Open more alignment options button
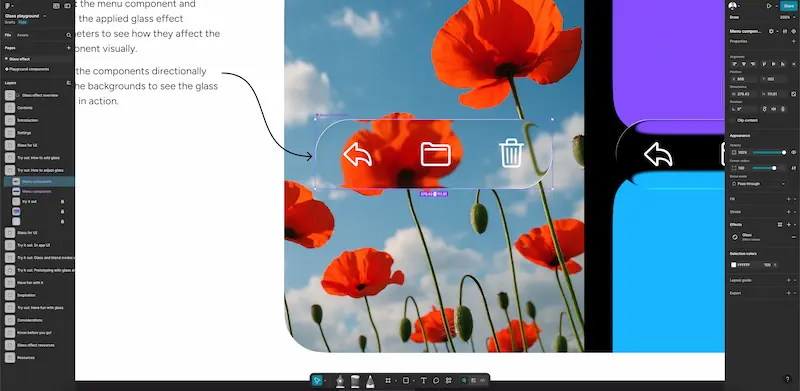Viewport: 800px width, 391px height. (x=793, y=64)
